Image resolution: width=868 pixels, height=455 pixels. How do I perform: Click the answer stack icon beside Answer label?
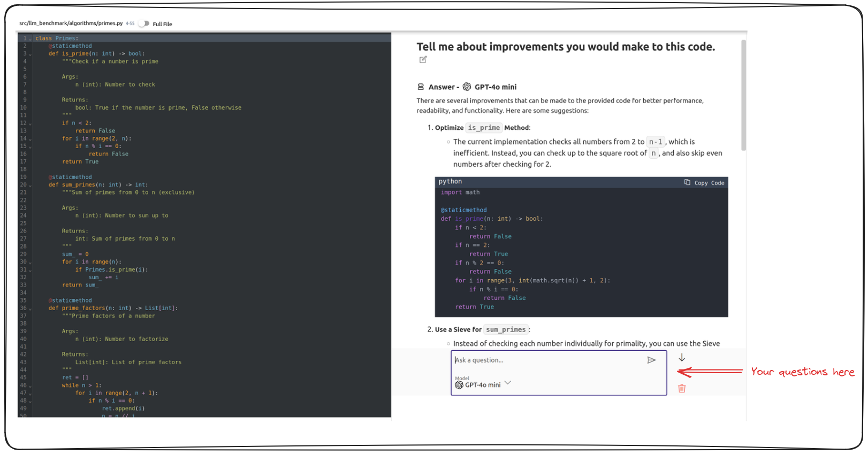(421, 87)
